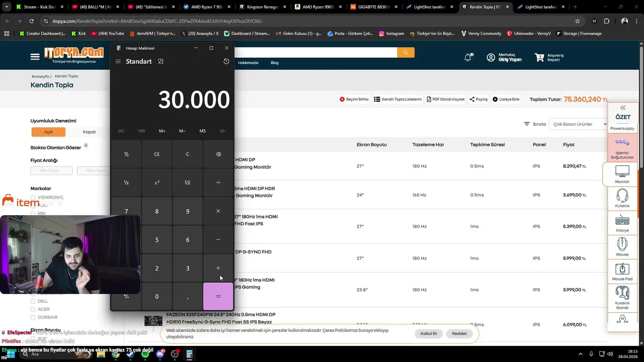Screen dimensions: 644x362
Task: Click the orange search magnifier button
Action: tap(406, 52)
